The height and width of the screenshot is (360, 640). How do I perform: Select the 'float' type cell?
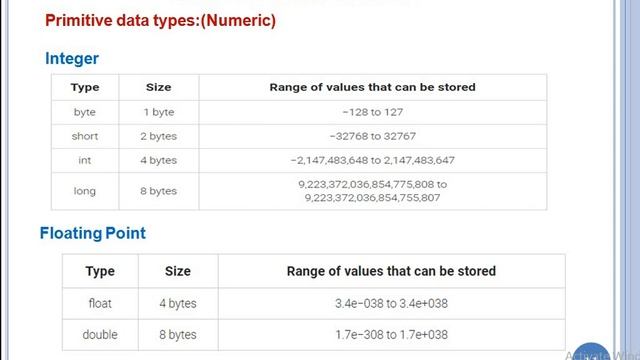coord(100,304)
